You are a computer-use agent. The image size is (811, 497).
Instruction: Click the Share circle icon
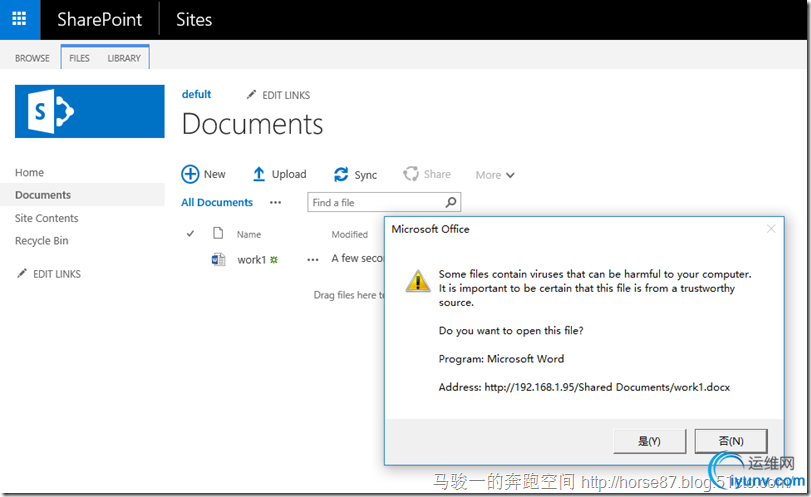[x=411, y=174]
